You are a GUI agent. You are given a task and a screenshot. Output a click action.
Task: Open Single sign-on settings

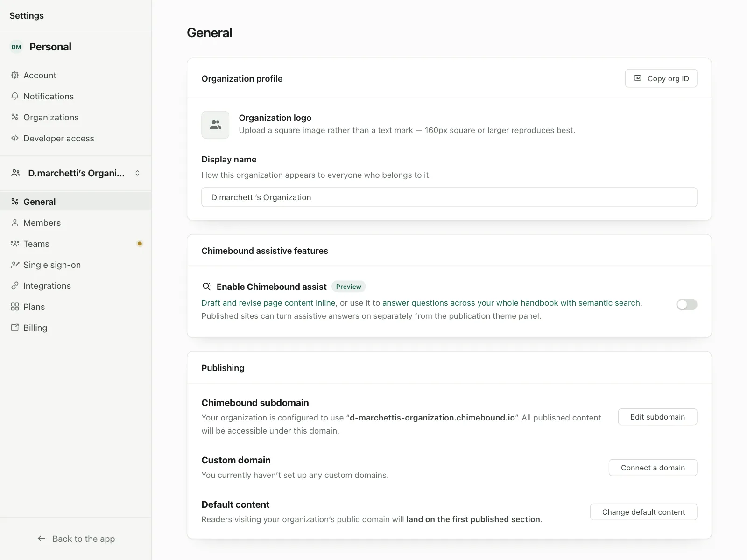(x=76, y=265)
